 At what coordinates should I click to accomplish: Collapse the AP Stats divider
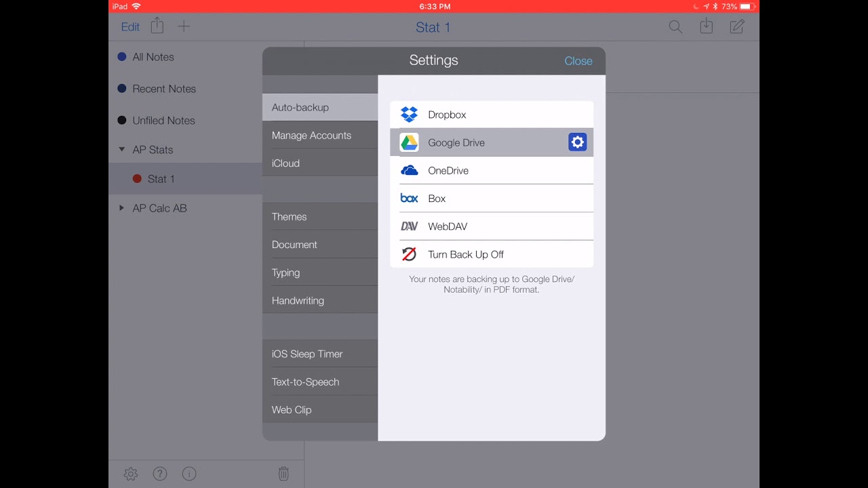click(x=122, y=150)
